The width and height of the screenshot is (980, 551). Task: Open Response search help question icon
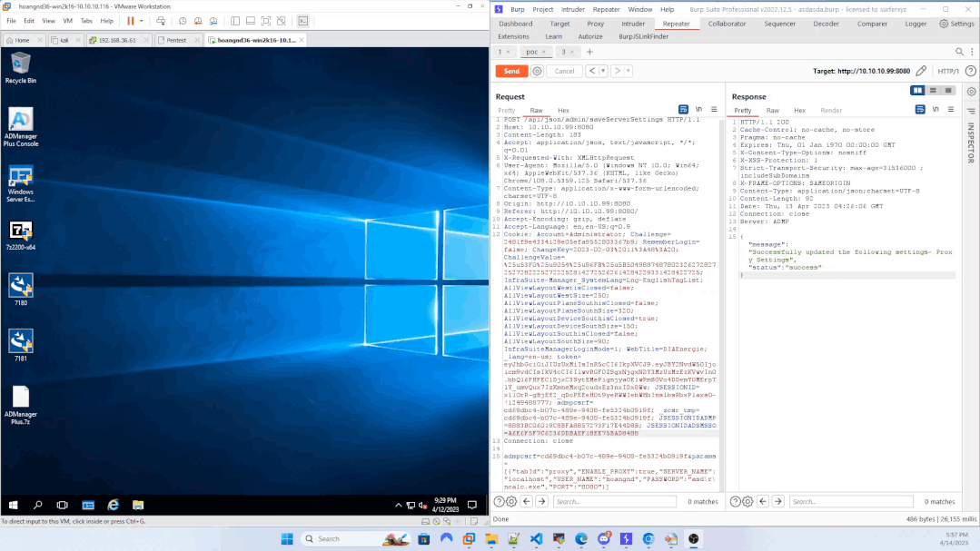735,501
